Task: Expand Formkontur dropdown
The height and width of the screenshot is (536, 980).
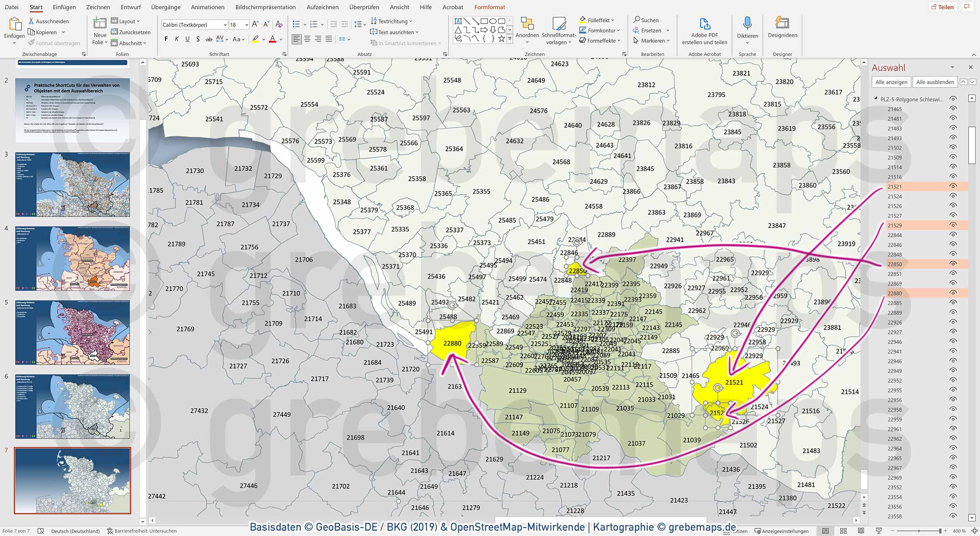Action: [599, 30]
